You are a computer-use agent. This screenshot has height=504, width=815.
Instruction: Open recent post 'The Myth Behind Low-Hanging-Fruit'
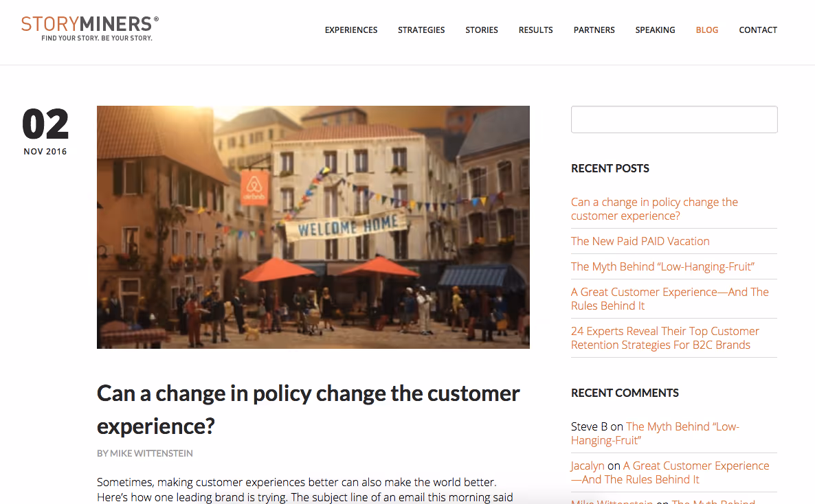point(662,266)
